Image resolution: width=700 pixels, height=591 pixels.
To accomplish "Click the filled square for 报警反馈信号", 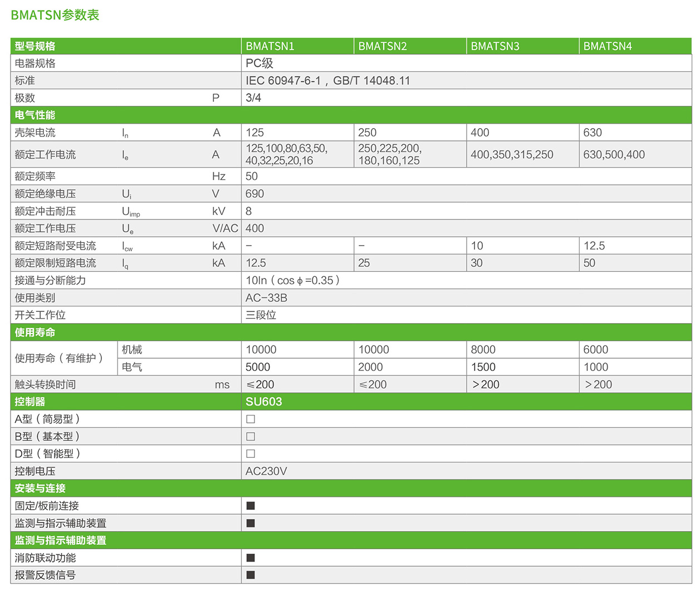I will tap(251, 575).
